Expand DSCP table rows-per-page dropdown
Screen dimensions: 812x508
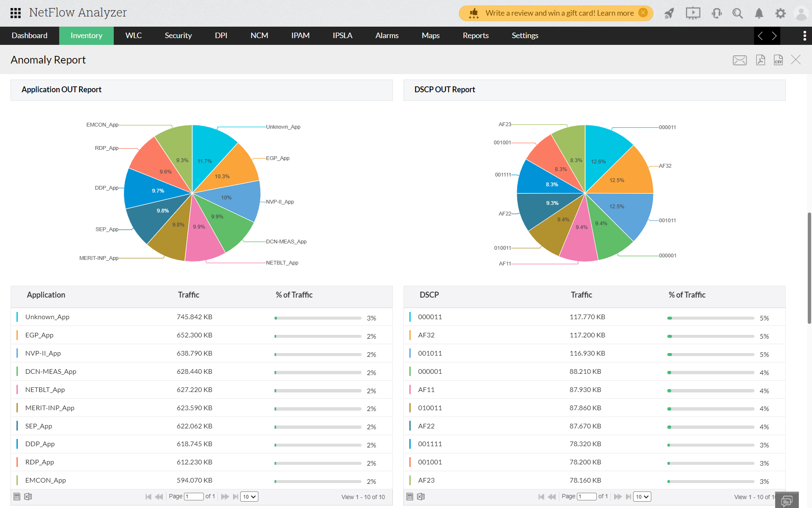pos(642,497)
